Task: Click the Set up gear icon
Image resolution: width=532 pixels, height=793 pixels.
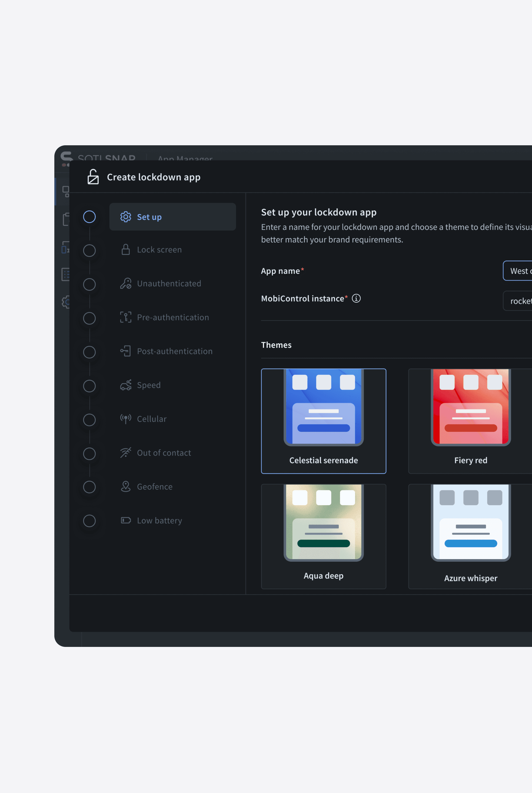Action: pos(125,217)
